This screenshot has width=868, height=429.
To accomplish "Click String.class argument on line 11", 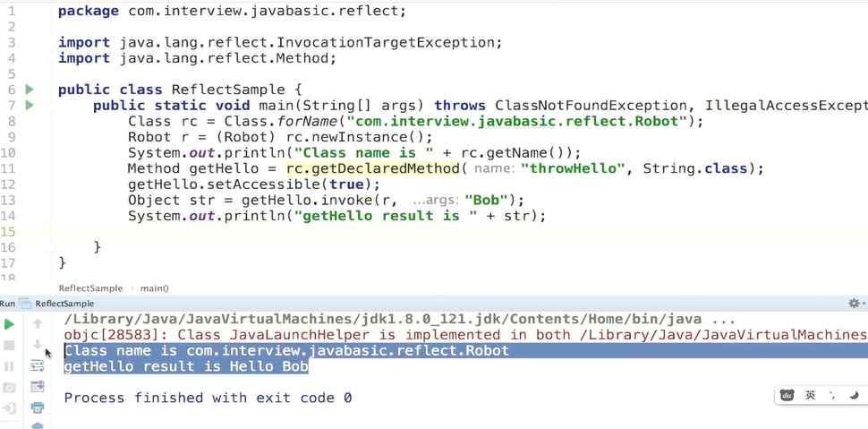I will click(694, 168).
